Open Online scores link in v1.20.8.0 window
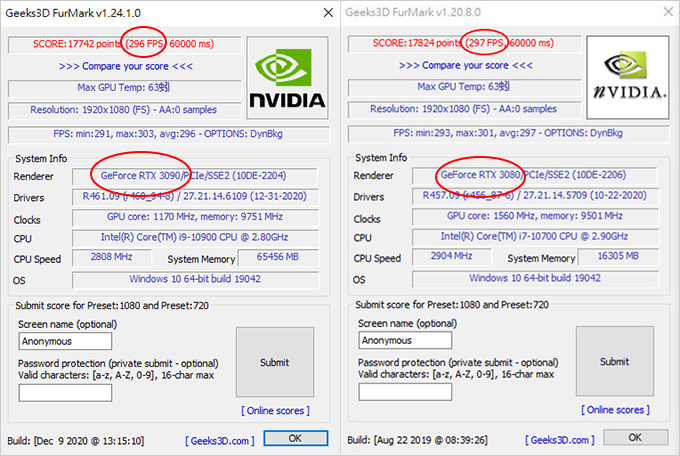 pos(615,410)
